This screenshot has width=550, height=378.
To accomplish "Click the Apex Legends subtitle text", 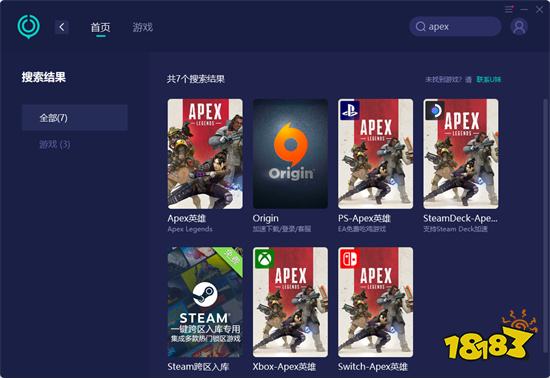I will tap(190, 229).
